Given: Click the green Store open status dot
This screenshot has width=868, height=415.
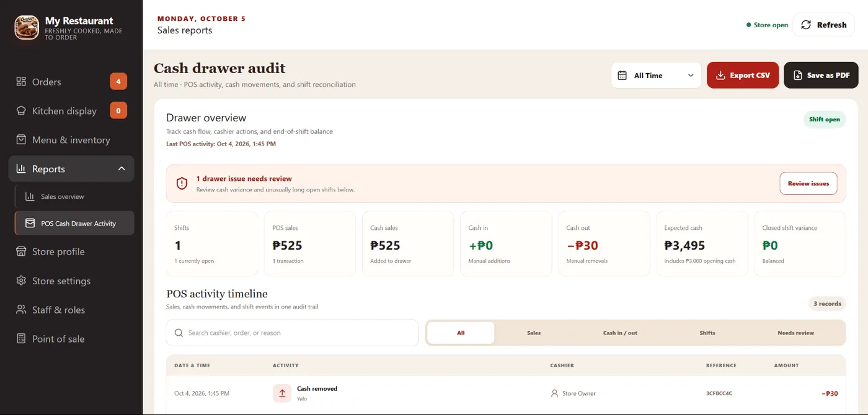Looking at the screenshot, I should [x=748, y=25].
